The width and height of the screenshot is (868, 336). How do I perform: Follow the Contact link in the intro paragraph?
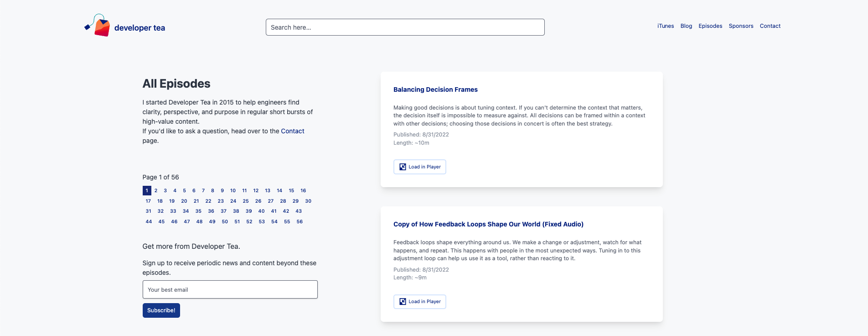[292, 131]
